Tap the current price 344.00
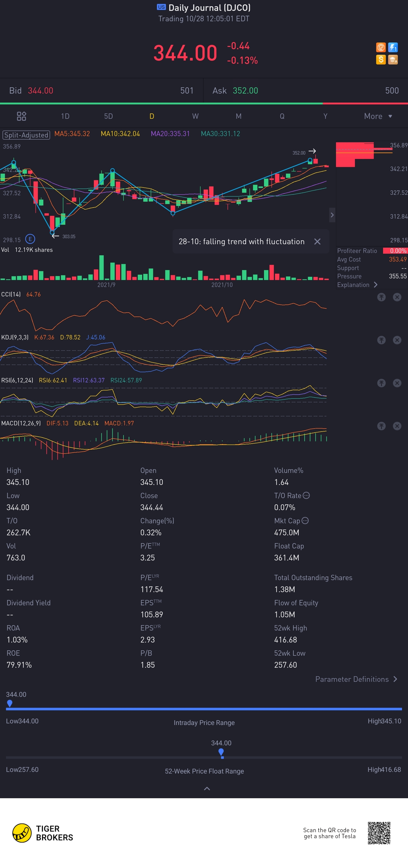Screen dimensions: 408x868 (x=185, y=53)
